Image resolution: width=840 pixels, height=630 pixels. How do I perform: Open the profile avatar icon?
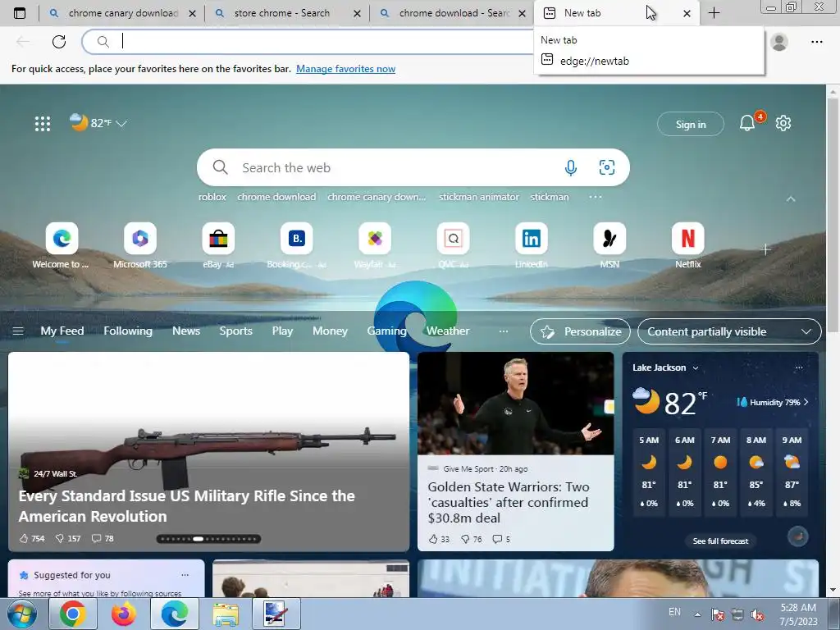[x=779, y=41]
